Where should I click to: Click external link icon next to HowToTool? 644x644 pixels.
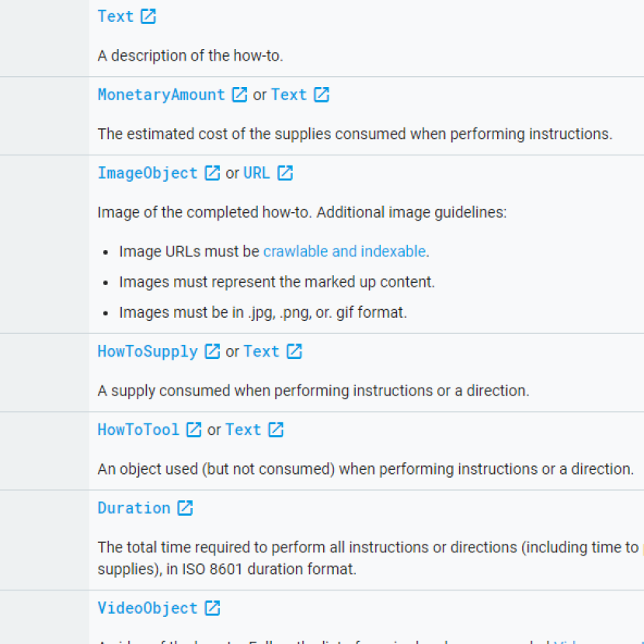pyautogui.click(x=194, y=430)
